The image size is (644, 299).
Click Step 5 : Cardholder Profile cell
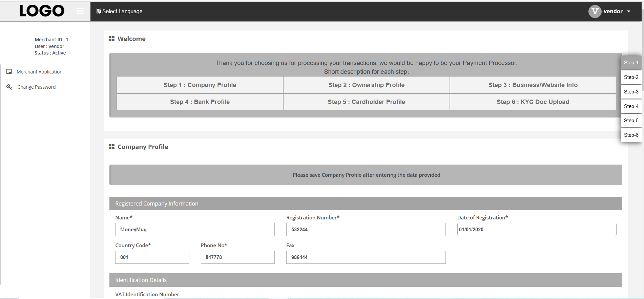pyautogui.click(x=366, y=102)
